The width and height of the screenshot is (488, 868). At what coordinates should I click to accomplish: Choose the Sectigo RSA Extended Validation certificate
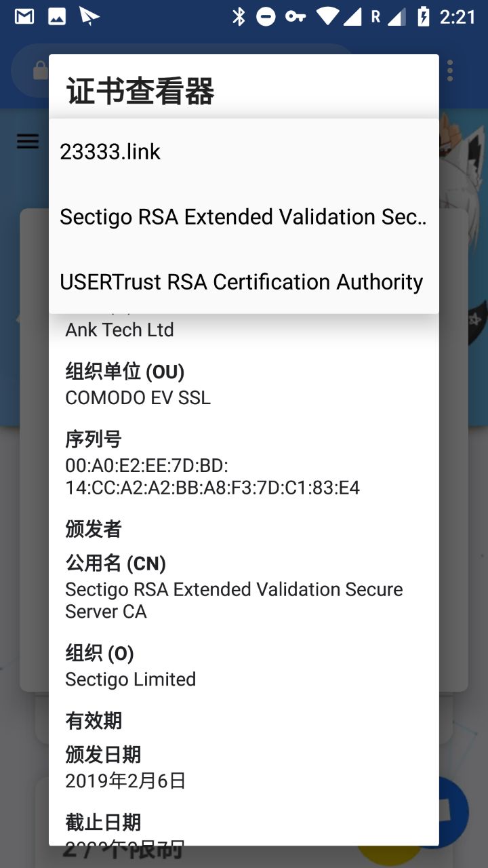pos(243,217)
